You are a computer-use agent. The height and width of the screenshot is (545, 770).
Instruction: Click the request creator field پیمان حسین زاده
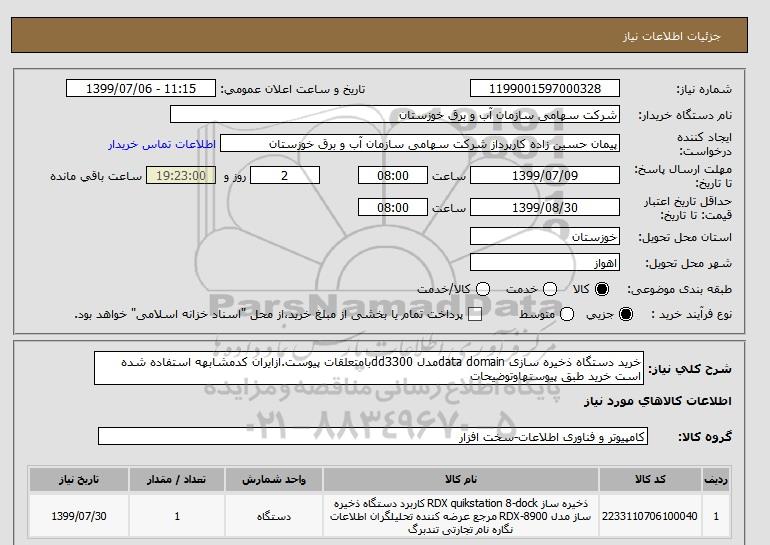(x=420, y=144)
